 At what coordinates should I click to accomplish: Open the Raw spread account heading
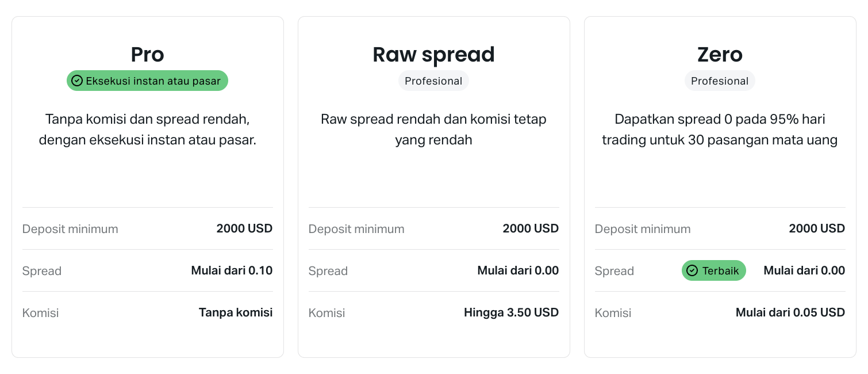tap(433, 55)
